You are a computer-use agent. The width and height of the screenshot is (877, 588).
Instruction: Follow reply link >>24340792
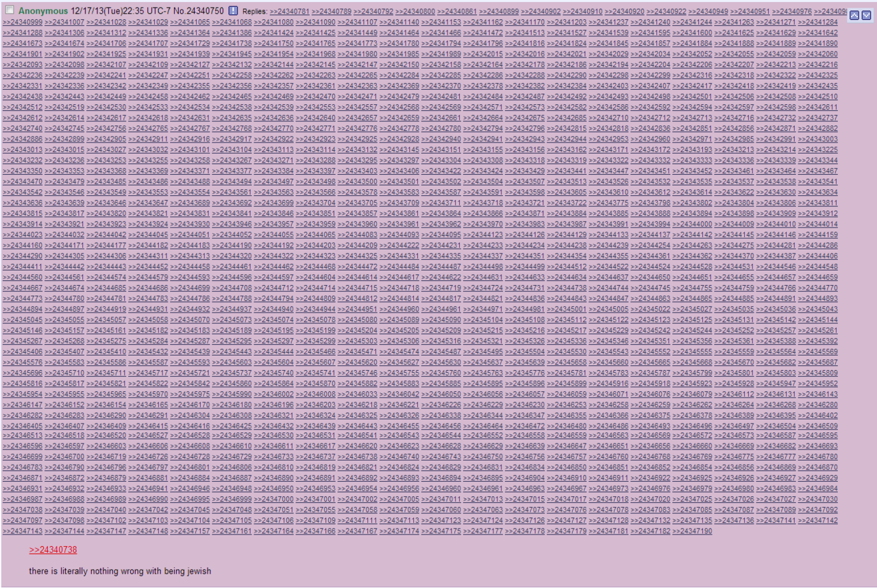[x=373, y=12]
